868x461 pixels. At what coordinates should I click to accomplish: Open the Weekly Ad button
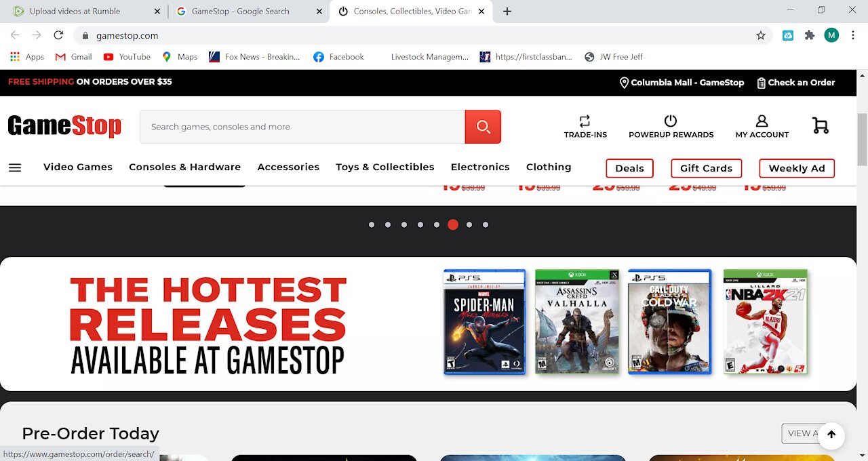pyautogui.click(x=797, y=168)
